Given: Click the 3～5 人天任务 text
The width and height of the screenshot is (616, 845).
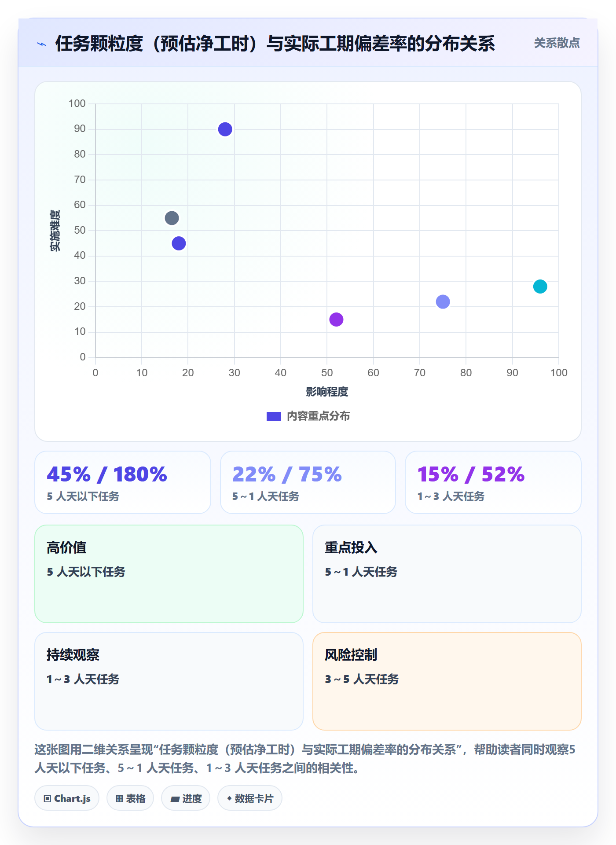Looking at the screenshot, I should 362,679.
